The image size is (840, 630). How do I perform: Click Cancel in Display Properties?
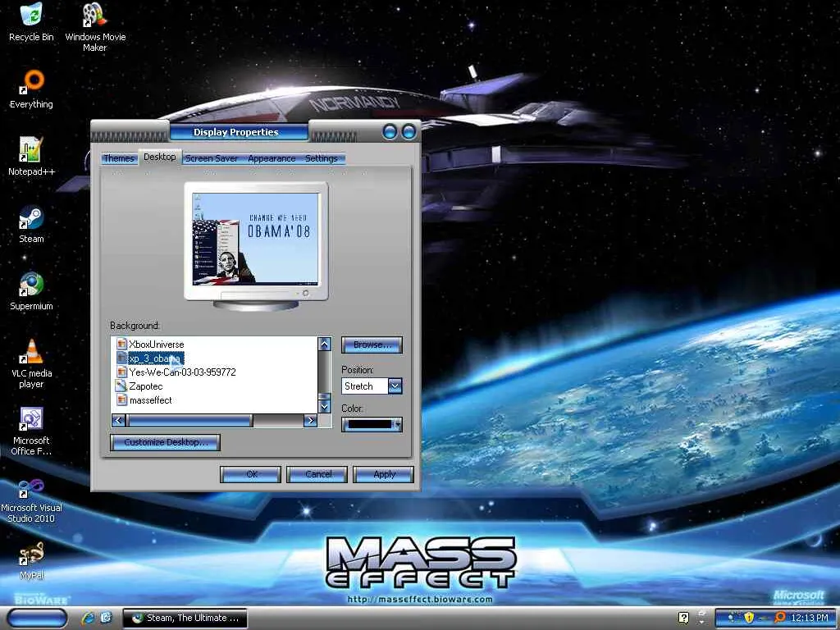[x=317, y=474]
